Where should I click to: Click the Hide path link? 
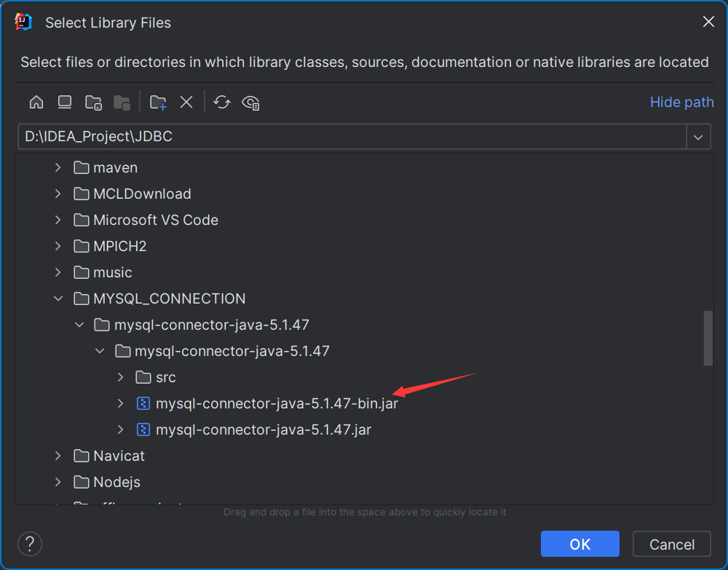681,102
